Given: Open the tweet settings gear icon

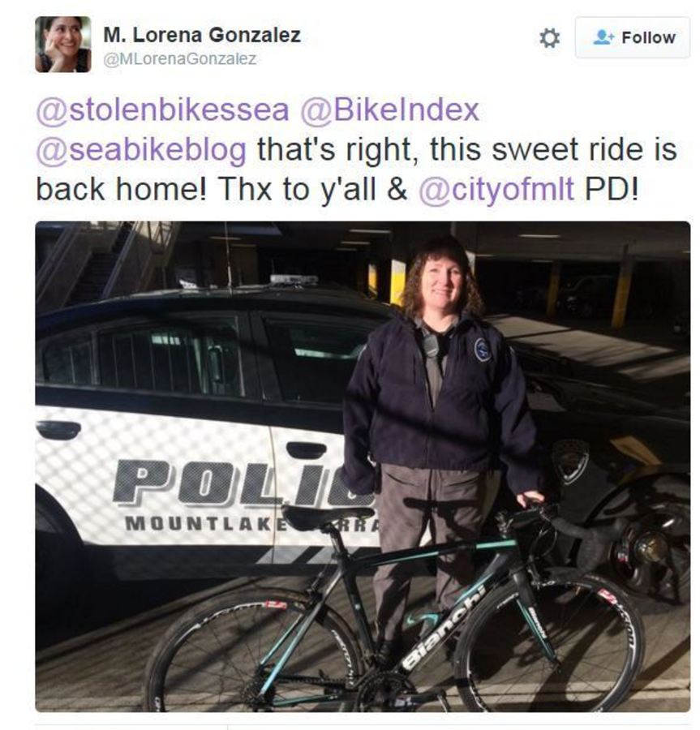Looking at the screenshot, I should coord(549,37).
